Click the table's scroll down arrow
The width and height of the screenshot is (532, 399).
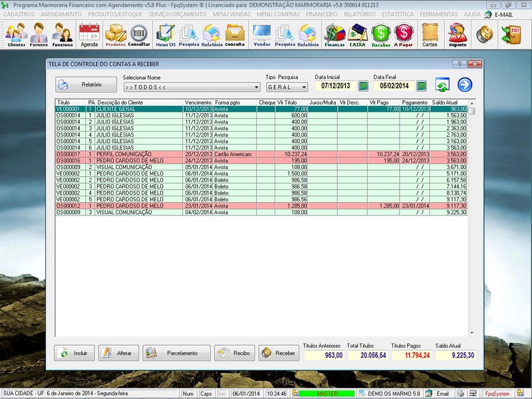point(471,333)
